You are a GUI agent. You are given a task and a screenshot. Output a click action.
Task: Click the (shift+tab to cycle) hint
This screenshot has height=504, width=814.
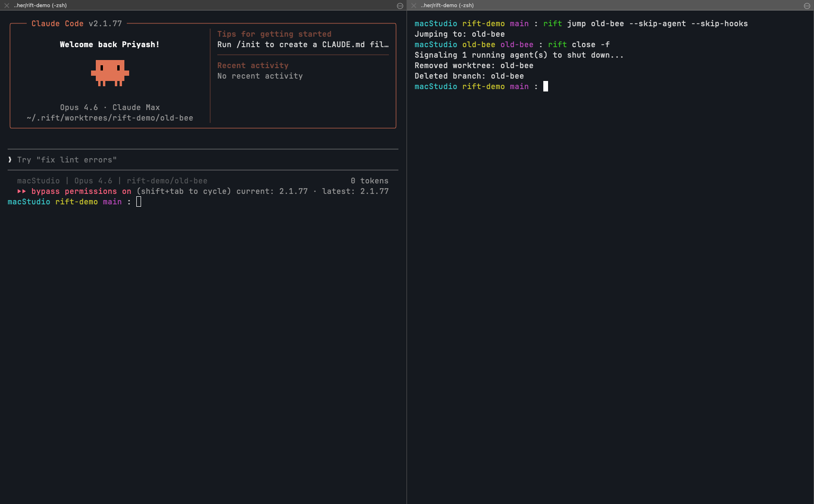[x=184, y=191]
